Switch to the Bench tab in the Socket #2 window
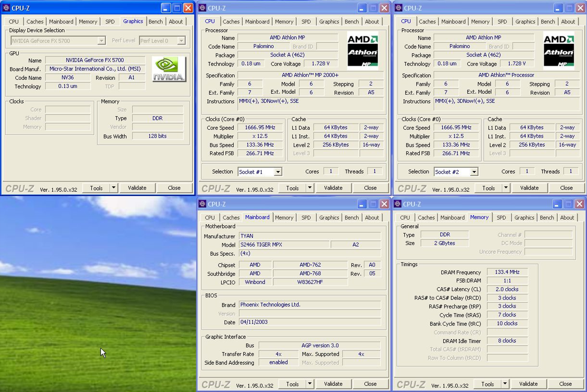 548,21
